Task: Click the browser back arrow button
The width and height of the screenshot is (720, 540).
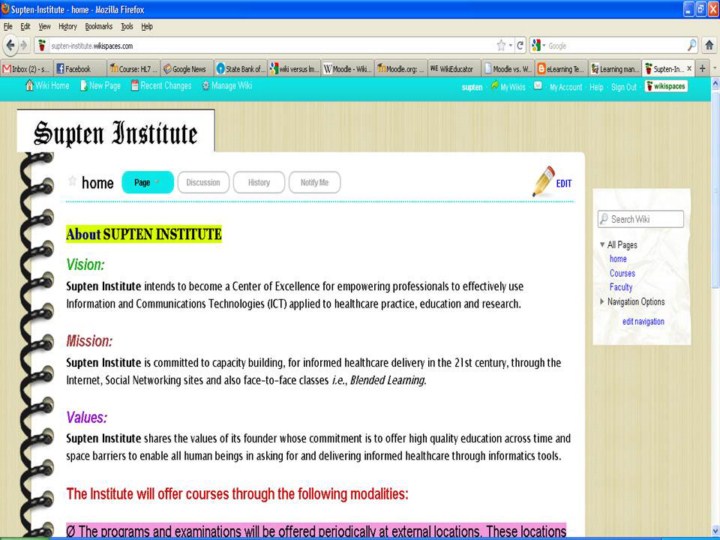Action: (x=10, y=45)
